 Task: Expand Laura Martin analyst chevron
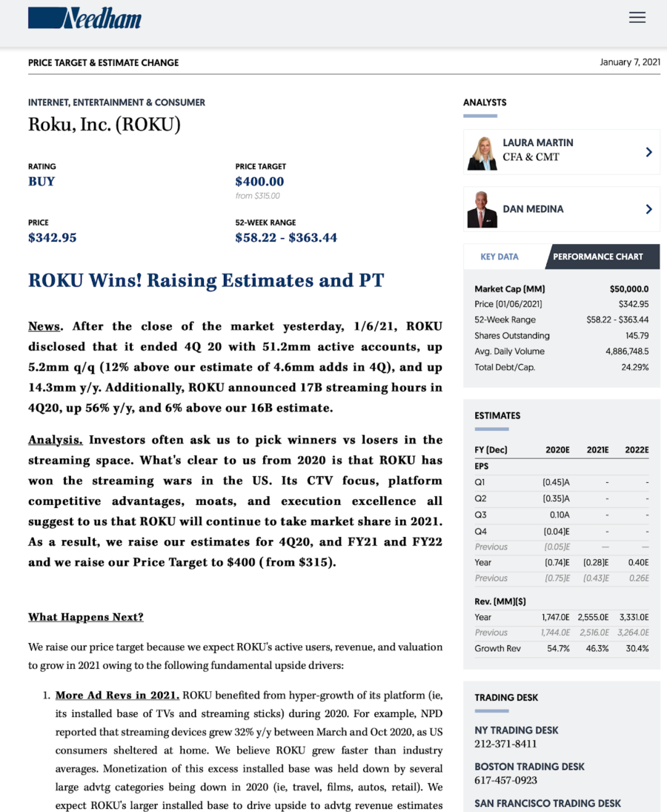click(x=649, y=152)
